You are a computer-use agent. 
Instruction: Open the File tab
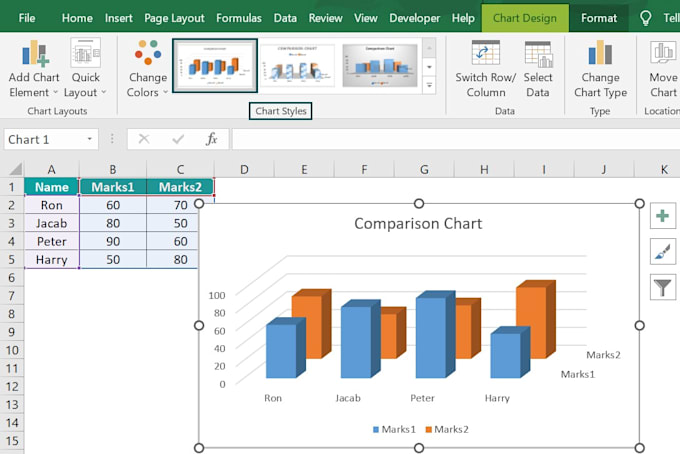[x=27, y=18]
